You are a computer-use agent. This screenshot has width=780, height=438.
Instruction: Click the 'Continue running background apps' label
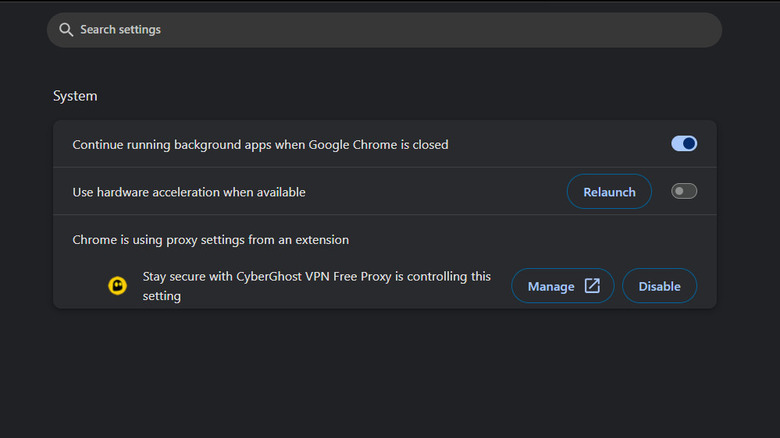(x=260, y=144)
